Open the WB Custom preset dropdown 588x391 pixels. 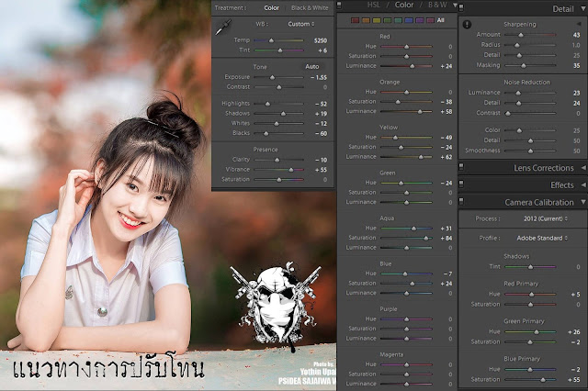[301, 24]
